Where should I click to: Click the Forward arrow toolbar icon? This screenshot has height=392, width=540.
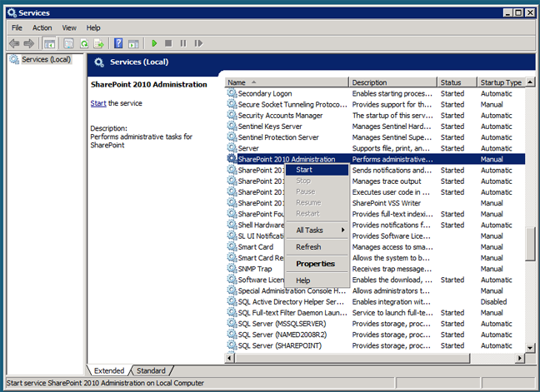tap(29, 43)
